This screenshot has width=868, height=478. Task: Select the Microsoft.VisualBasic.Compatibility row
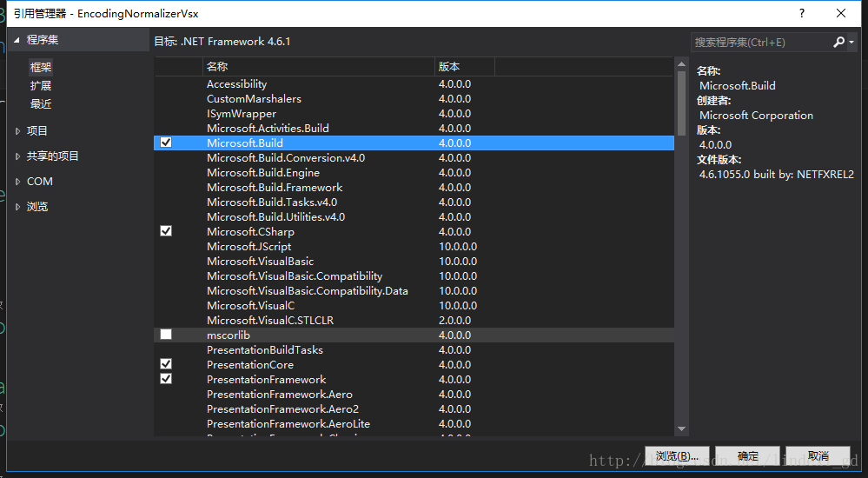414,276
